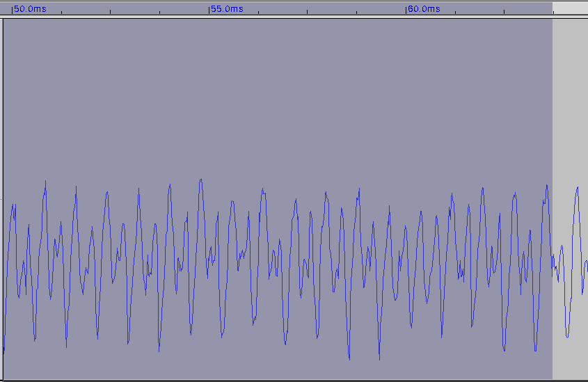Click the 60.0ms label on the timeline ruler
The image size is (588, 382).
(424, 9)
